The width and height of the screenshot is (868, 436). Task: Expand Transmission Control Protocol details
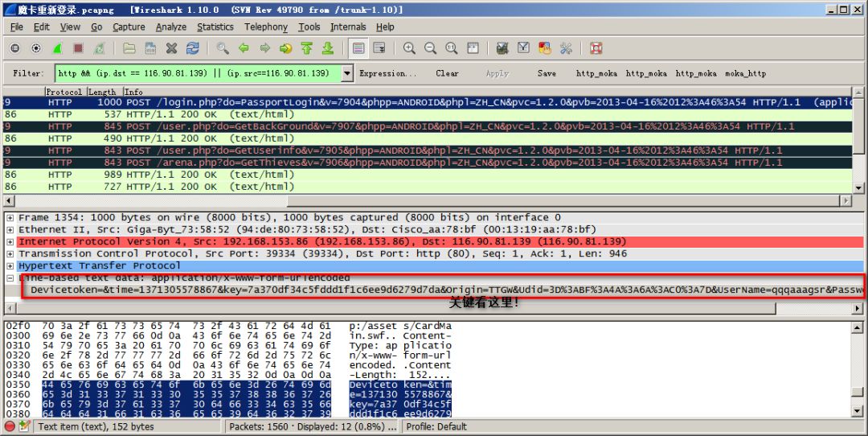10,254
